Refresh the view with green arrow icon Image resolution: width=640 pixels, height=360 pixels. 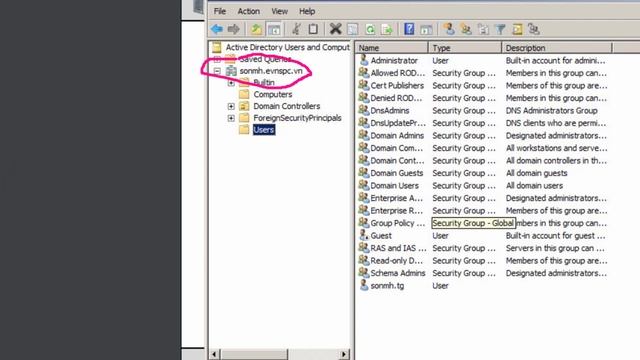pyautogui.click(x=370, y=29)
